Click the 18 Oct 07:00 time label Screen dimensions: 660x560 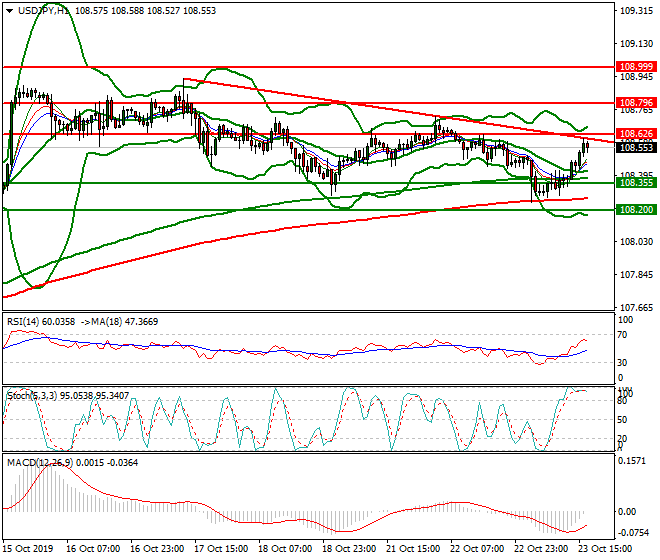285,549
